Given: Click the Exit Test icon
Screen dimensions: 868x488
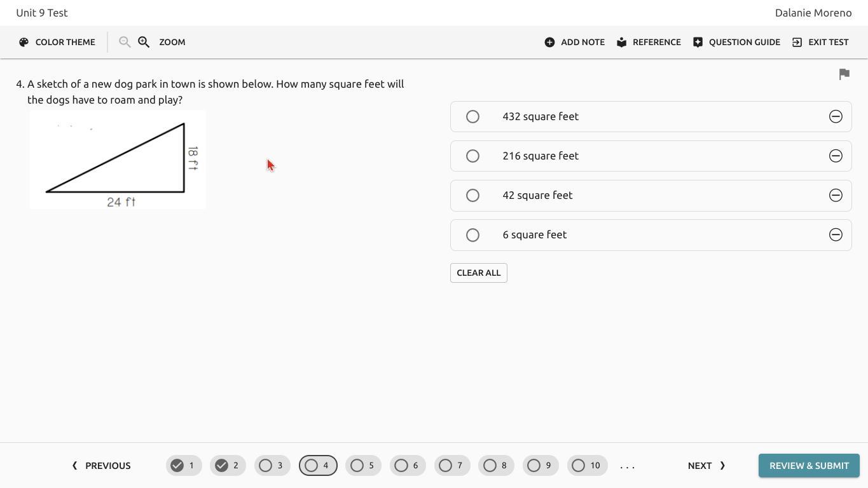Looking at the screenshot, I should tap(797, 42).
